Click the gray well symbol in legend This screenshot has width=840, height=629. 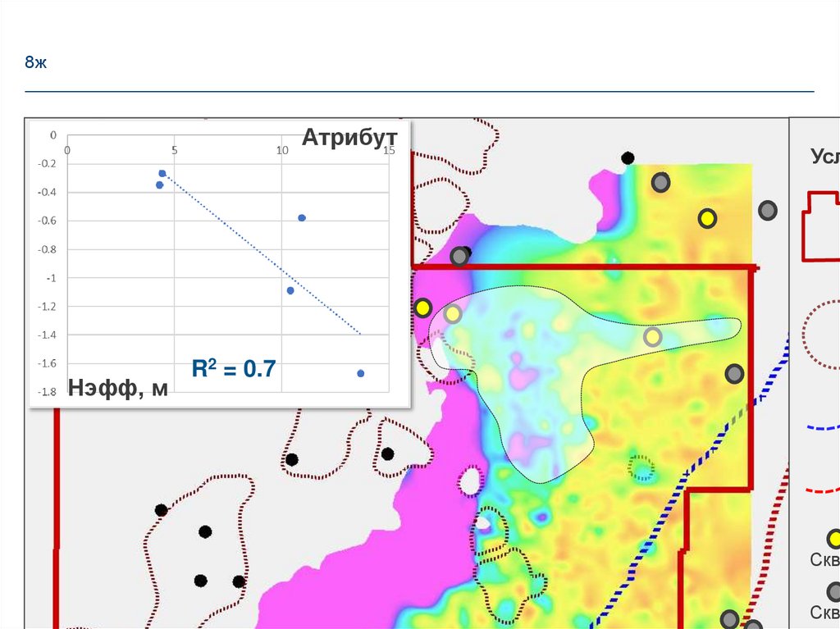point(833,591)
